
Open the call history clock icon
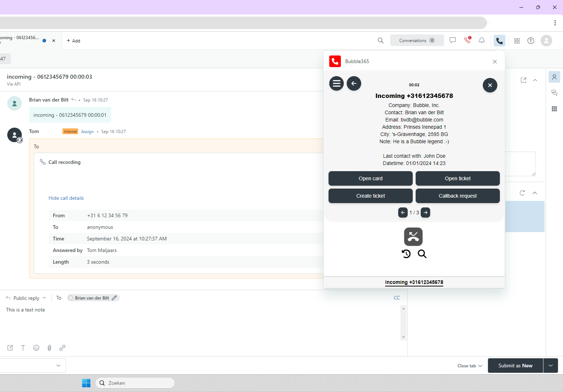tap(406, 254)
